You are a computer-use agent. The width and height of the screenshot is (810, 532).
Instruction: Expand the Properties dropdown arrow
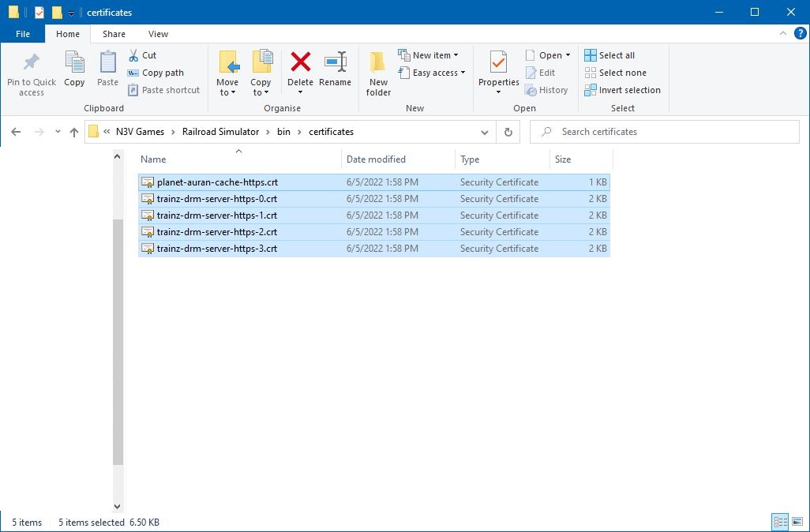(498, 92)
